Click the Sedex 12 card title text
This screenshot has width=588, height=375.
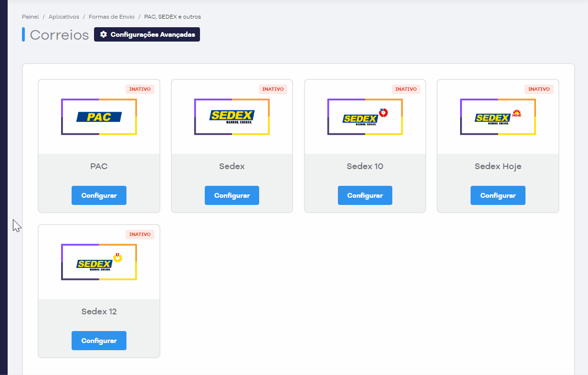(x=99, y=311)
